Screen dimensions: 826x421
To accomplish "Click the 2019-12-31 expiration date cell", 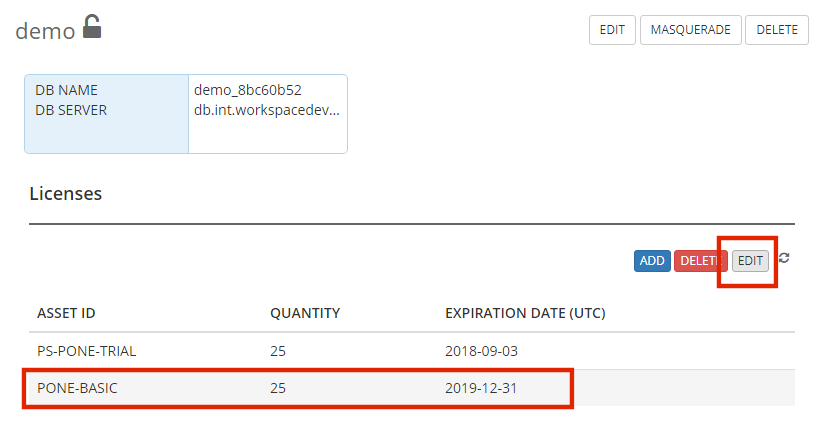I will pyautogui.click(x=481, y=388).
